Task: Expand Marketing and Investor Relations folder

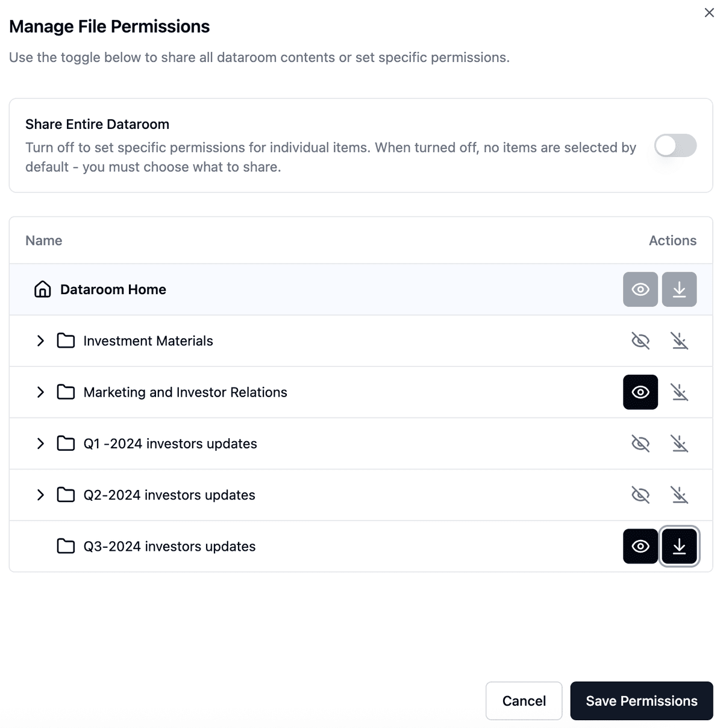Action: [x=40, y=392]
